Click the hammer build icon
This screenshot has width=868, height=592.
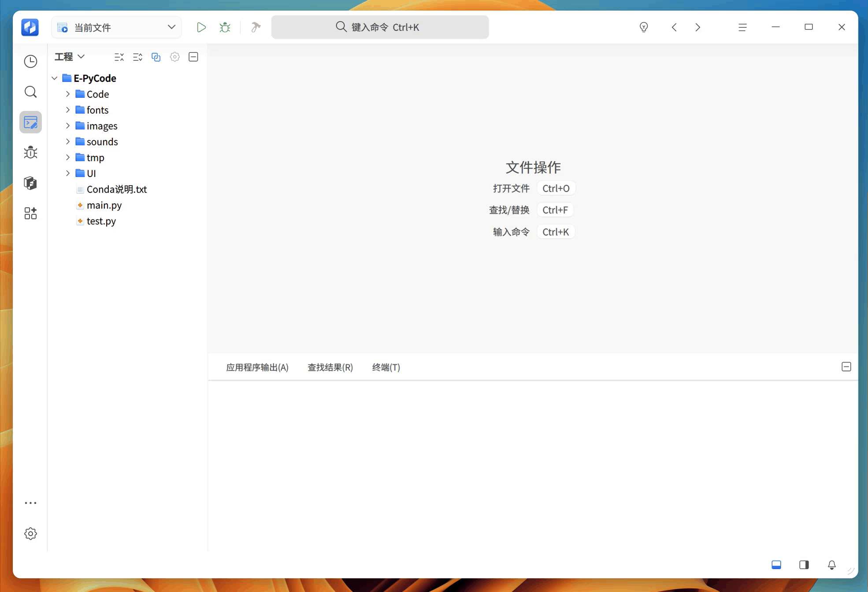[256, 27]
